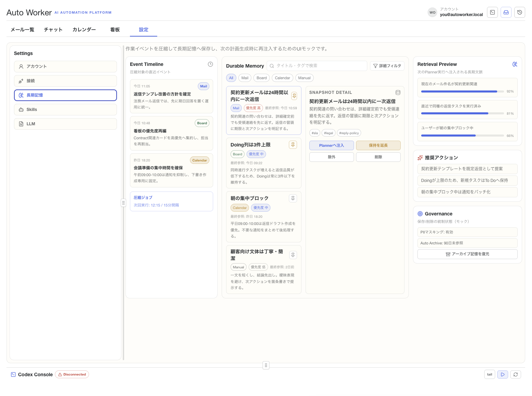532x396 pixels.
Task: Select Doingが上限のため action
Action: tap(467, 181)
